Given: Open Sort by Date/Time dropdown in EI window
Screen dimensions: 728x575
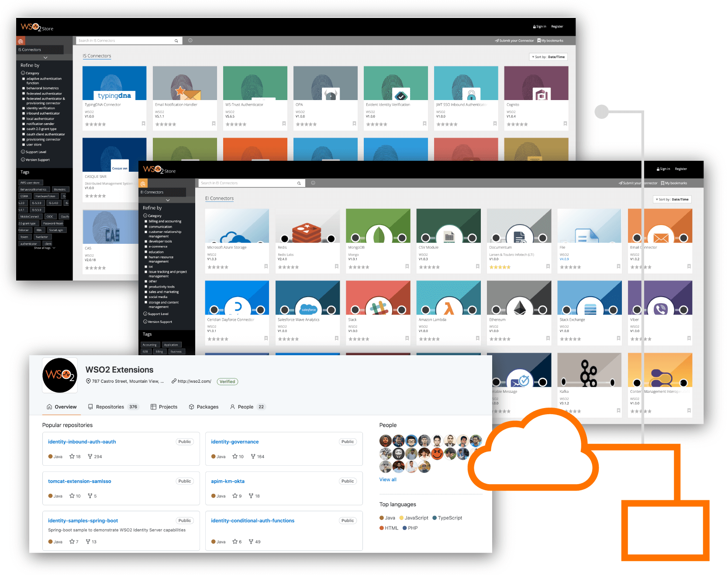Looking at the screenshot, I should pyautogui.click(x=673, y=199).
